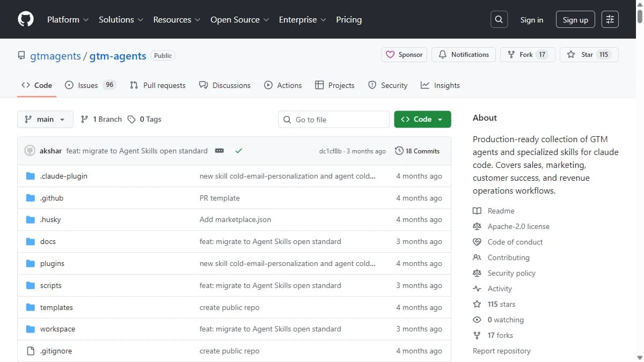Open the scripts folder
Screen dimensions: 644x362
pyautogui.click(x=51, y=286)
